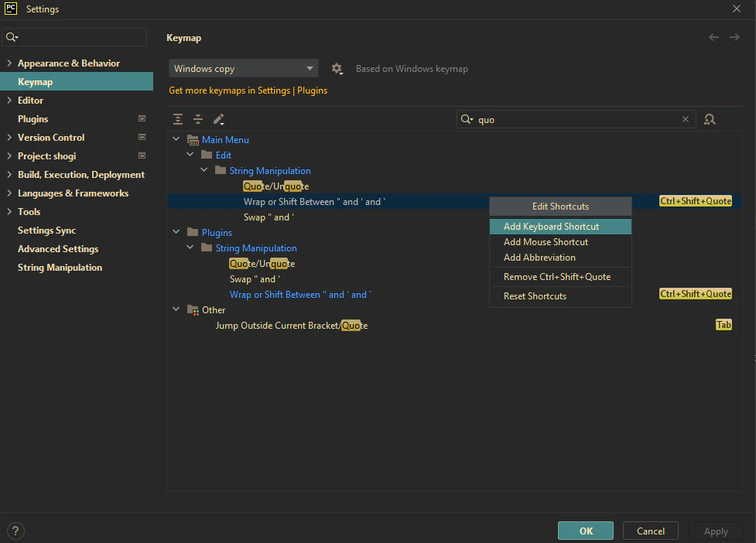The height and width of the screenshot is (543, 756).
Task: Click Find Actions by Shortcut icon
Action: tap(710, 119)
